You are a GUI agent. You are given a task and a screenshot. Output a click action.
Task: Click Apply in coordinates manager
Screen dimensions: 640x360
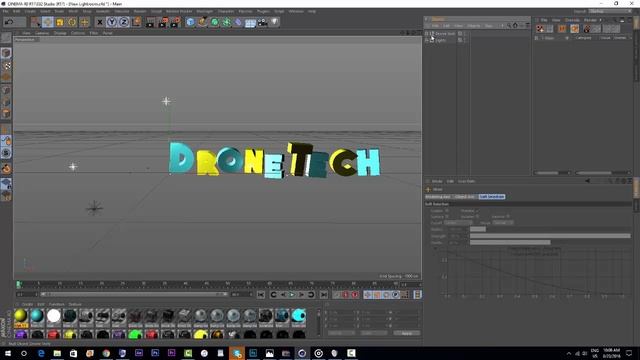[x=407, y=333]
